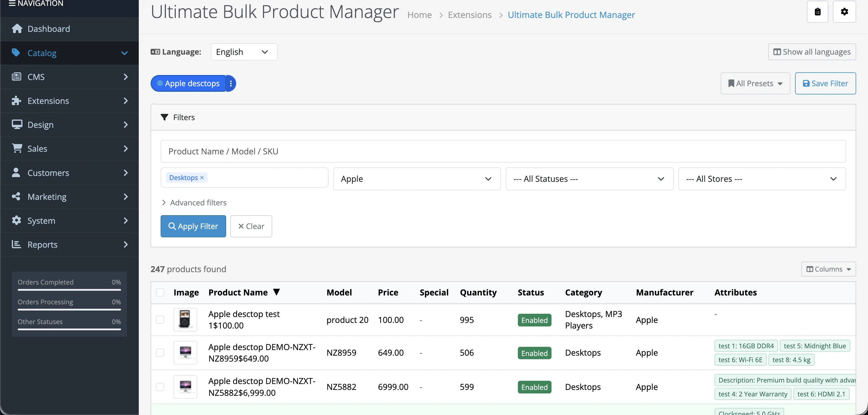Open the All Stores dropdown
Screen dimensions: 868x415
point(762,179)
